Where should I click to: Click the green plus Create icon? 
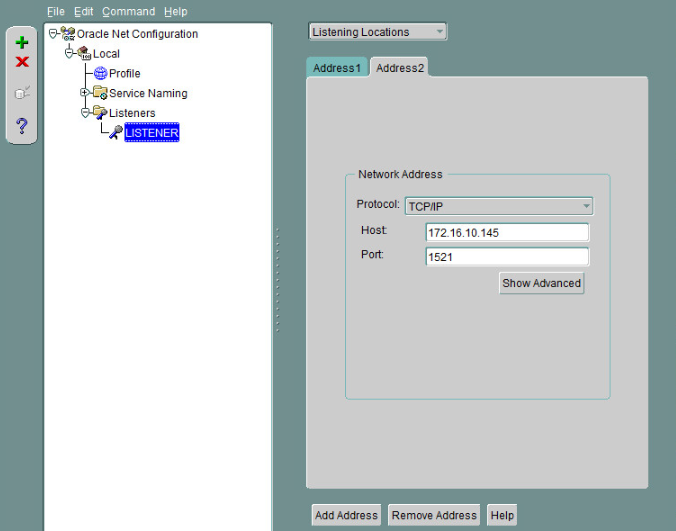[22, 43]
